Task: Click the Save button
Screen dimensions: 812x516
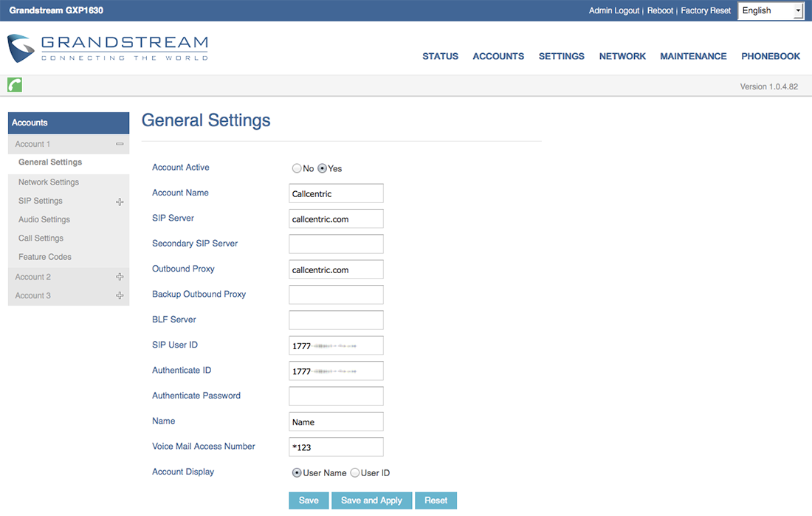Action: [309, 500]
